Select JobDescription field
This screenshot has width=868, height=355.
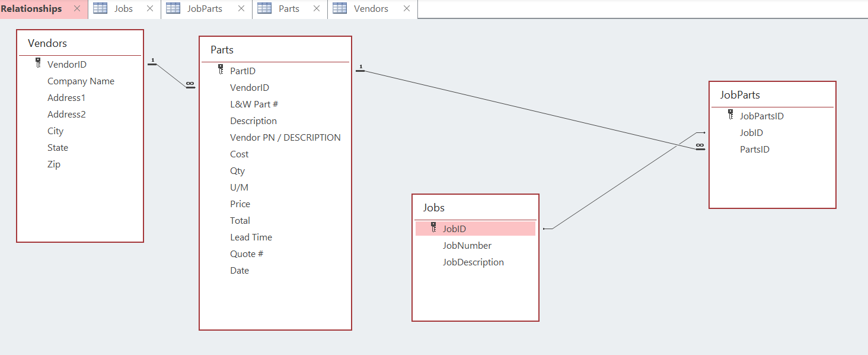[473, 262]
